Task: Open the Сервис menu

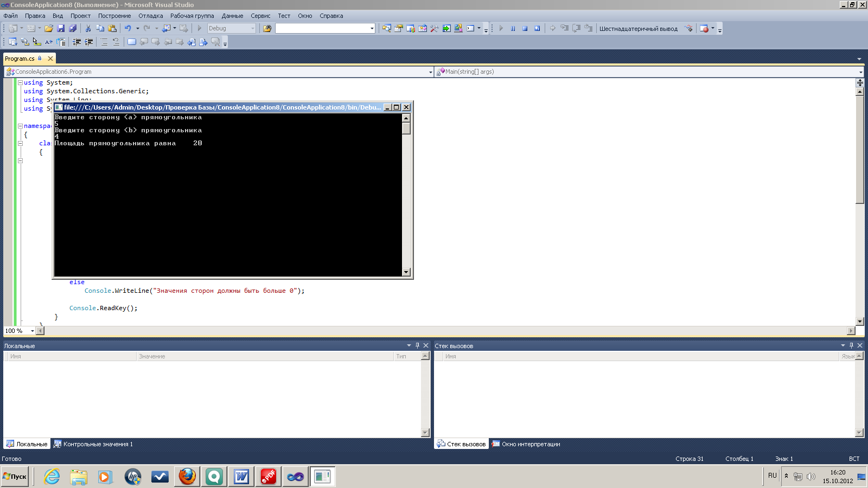Action: pos(260,16)
